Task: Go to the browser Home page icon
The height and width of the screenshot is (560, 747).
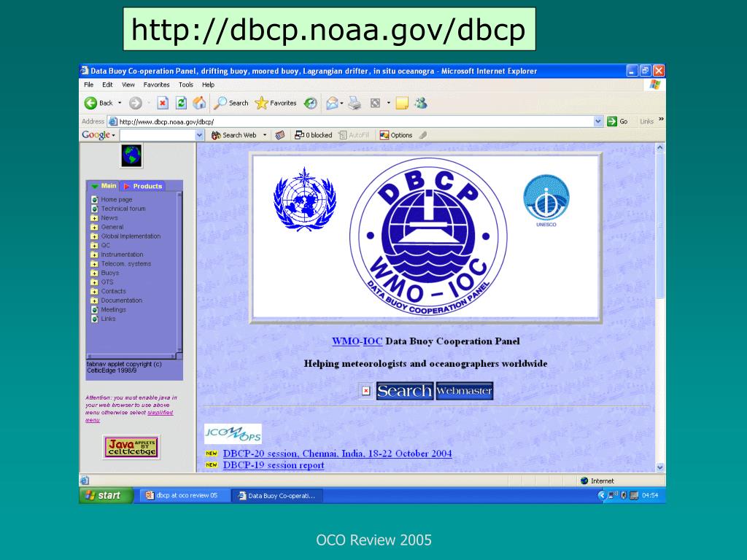Action: coord(199,103)
